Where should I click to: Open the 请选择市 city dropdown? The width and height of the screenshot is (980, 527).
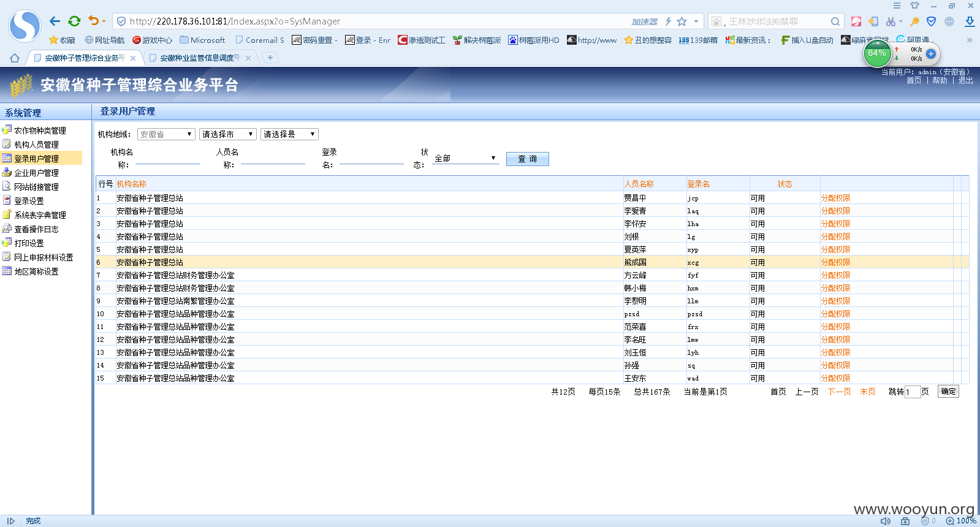pyautogui.click(x=227, y=134)
